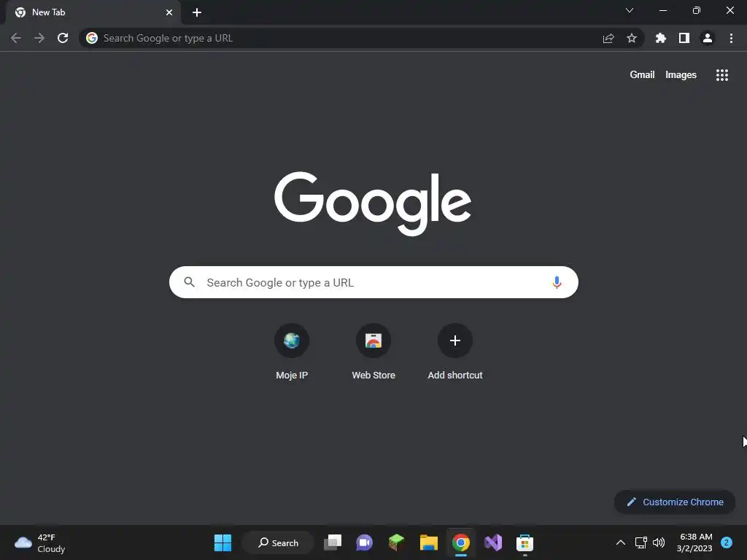Open the volume speaker tray icon

[x=659, y=542]
